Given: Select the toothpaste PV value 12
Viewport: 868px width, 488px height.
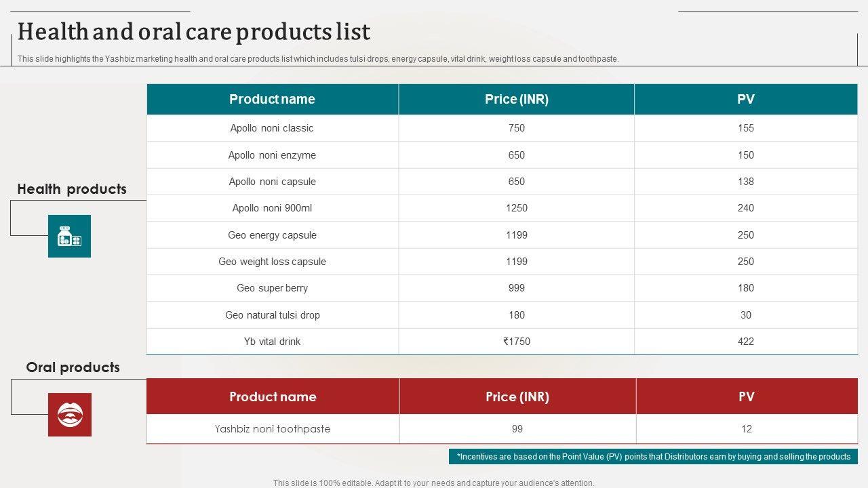Looking at the screenshot, I should tap(746, 429).
